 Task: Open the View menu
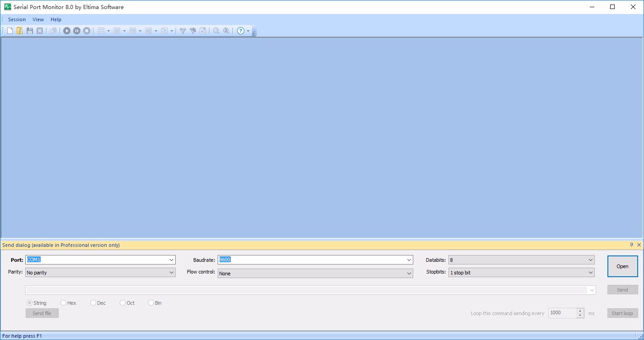(38, 19)
